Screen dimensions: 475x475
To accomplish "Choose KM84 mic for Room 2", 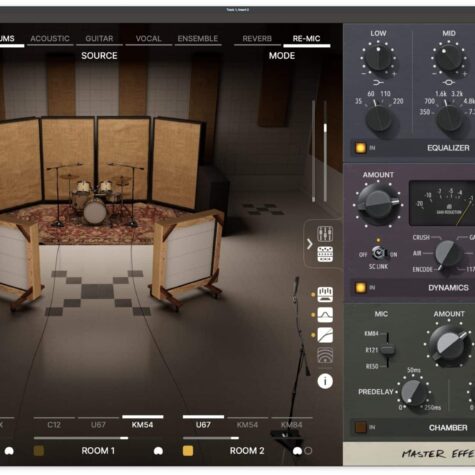I will coord(291,425).
